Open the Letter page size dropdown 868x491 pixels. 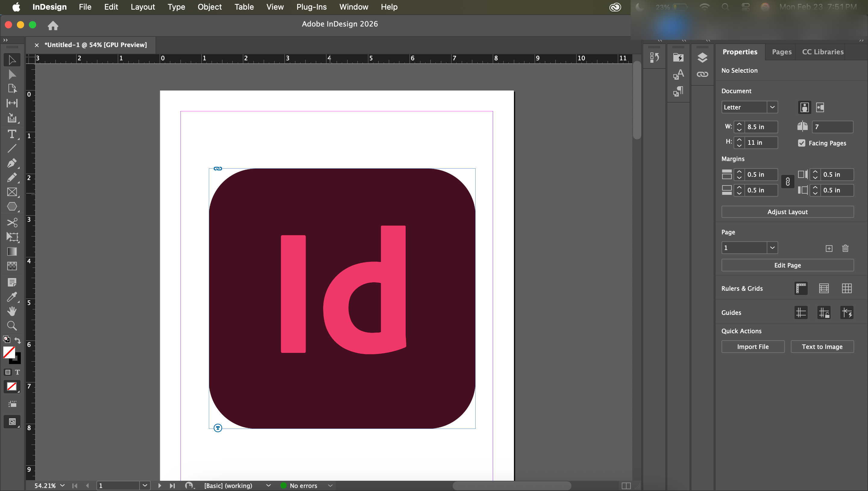(772, 107)
